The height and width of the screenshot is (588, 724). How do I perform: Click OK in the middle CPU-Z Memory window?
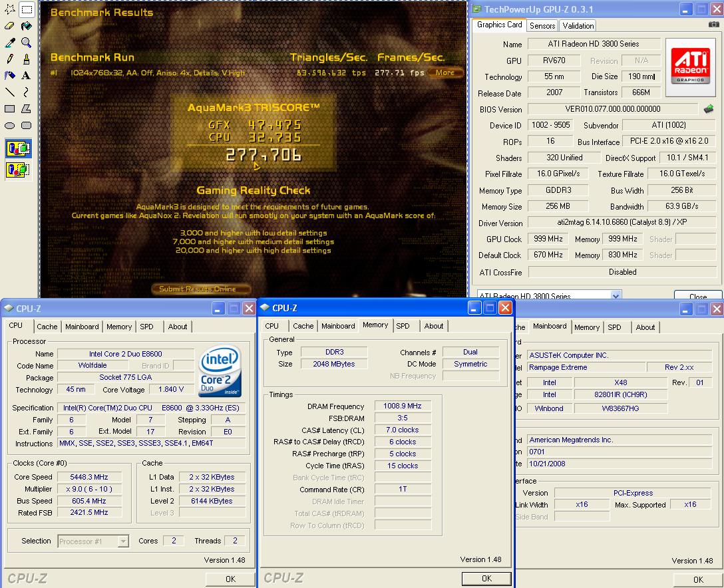486,578
